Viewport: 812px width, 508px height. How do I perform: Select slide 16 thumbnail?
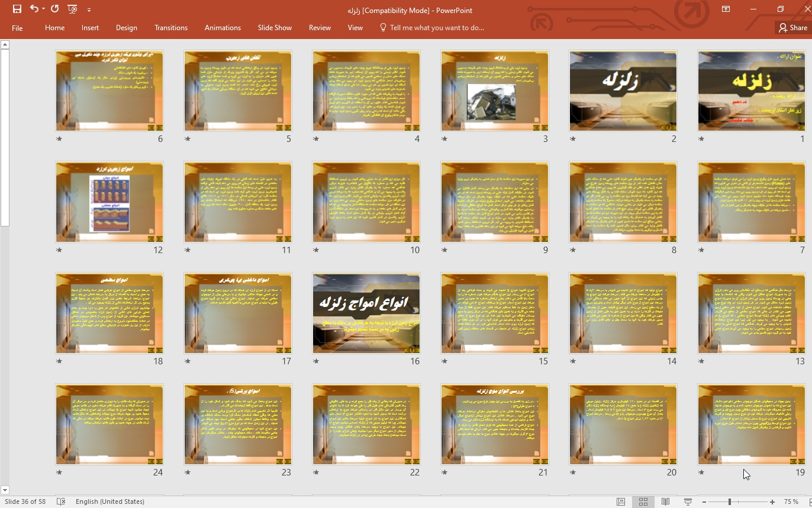click(366, 313)
